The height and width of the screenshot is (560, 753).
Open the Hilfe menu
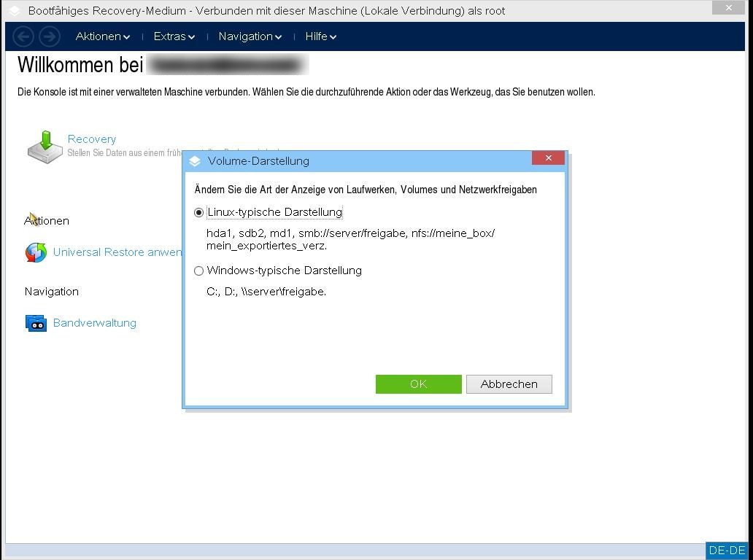320,36
